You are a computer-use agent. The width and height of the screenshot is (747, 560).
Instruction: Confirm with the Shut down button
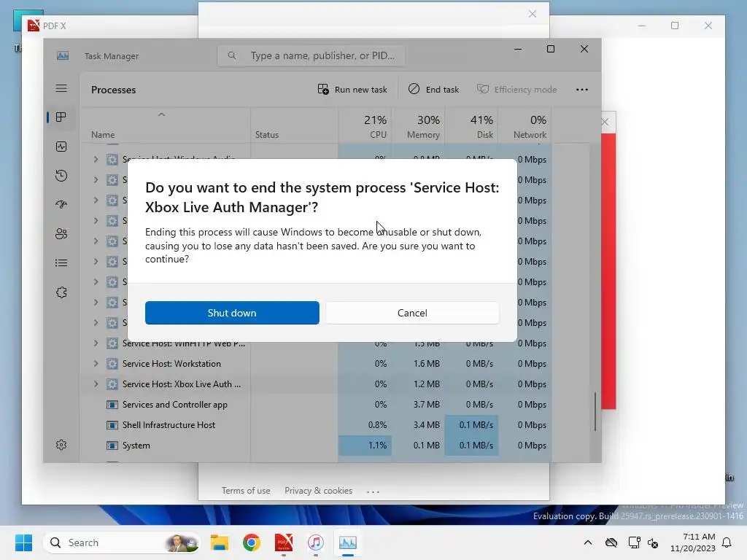pos(232,313)
